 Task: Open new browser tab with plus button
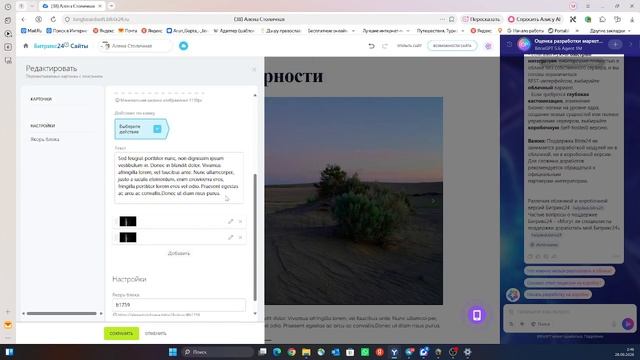pyautogui.click(x=111, y=6)
